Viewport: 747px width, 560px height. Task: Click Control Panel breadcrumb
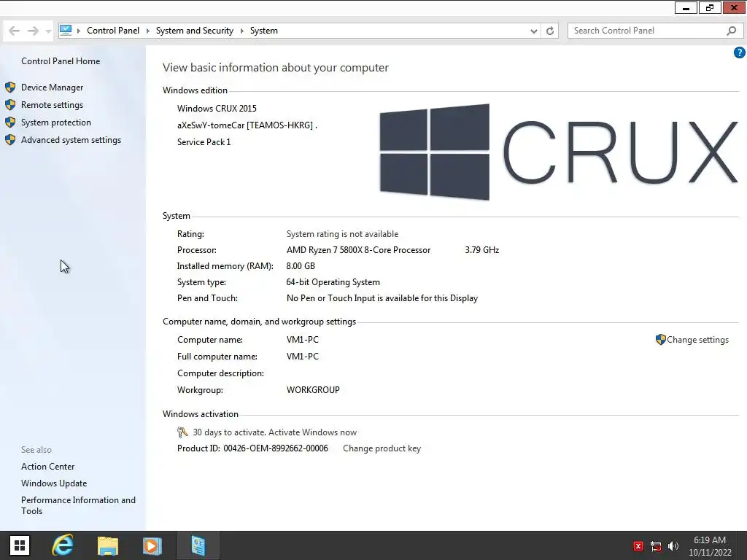tap(113, 31)
